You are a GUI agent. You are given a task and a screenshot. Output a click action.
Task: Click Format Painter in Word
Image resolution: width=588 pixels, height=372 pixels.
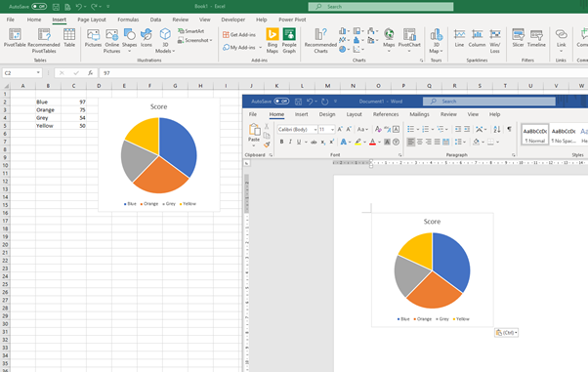(267, 145)
